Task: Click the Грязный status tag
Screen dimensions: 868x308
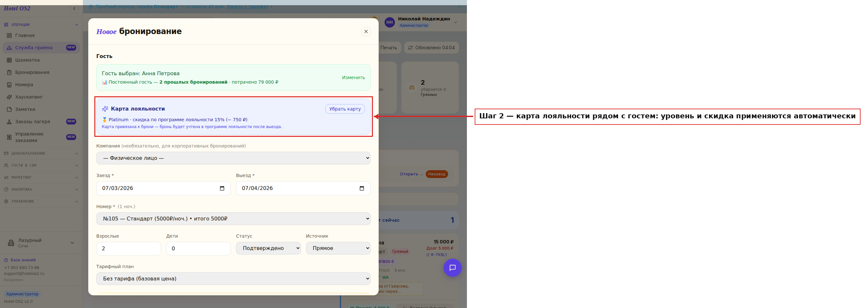Action: pos(400,252)
